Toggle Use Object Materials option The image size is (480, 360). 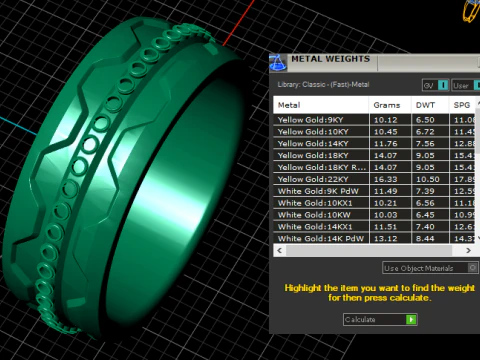[430, 268]
